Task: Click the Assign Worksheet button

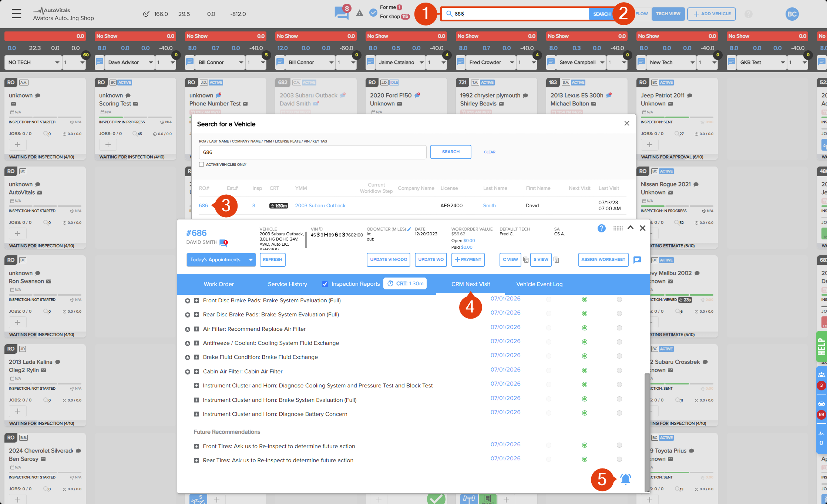Action: tap(603, 260)
